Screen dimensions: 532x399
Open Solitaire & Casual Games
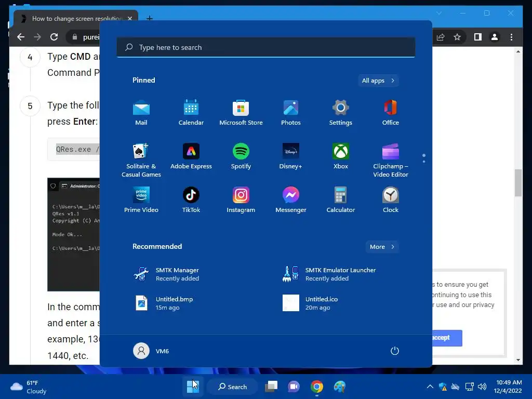(141, 160)
